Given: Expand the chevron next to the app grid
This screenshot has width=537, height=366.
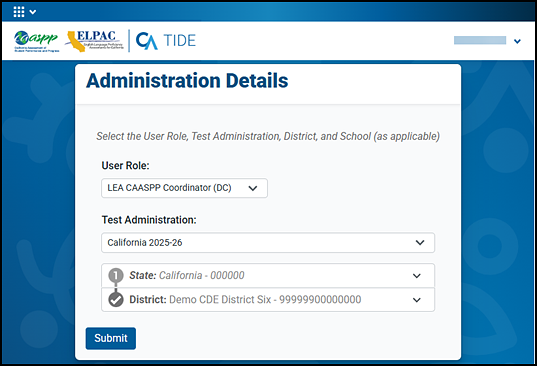Looking at the screenshot, I should click(x=33, y=12).
